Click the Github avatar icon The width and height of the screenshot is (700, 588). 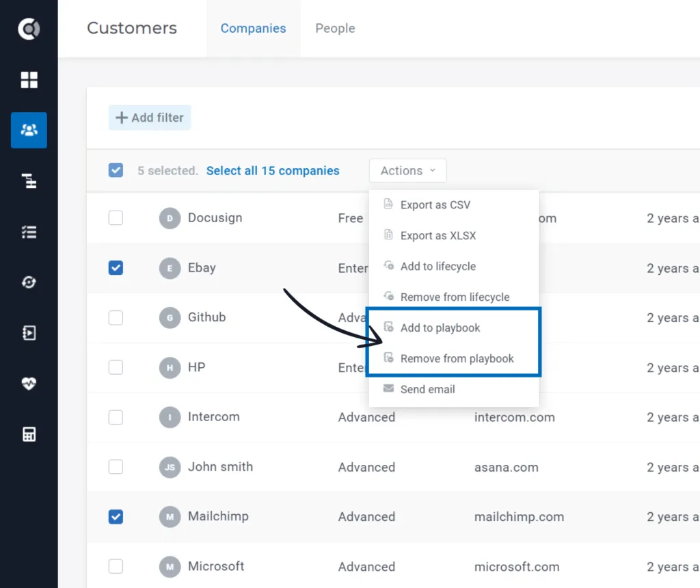click(x=170, y=318)
